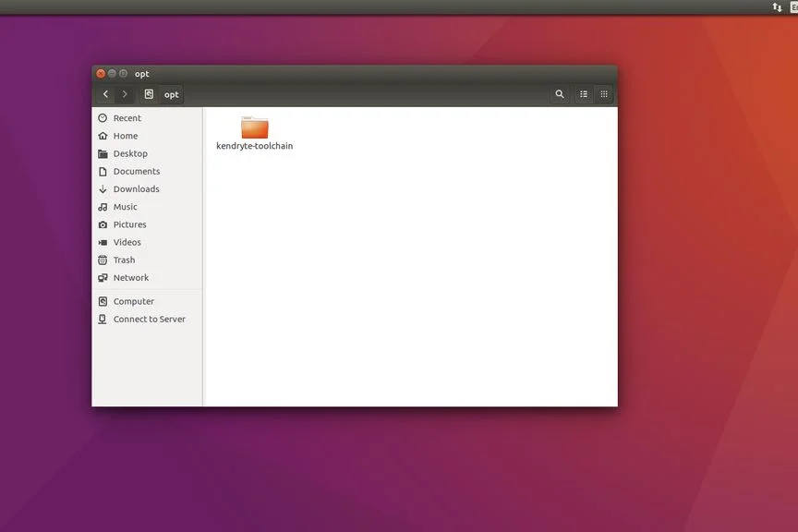Viewport: 798px width, 532px height.
Task: Go back with the left arrow button
Action: click(x=106, y=94)
